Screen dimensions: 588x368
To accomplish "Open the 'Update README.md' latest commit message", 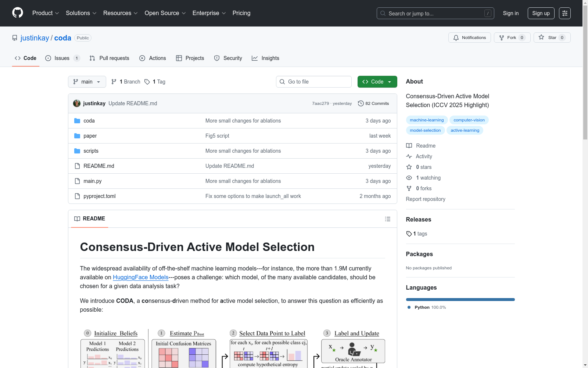I will [x=133, y=103].
